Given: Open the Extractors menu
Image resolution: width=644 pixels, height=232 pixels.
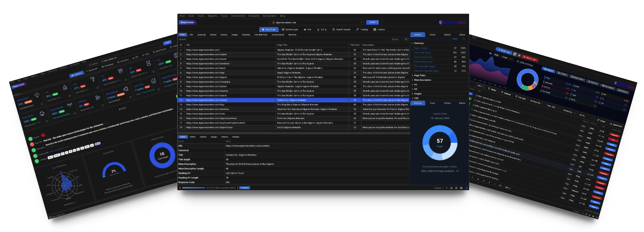Looking at the screenshot, I should point(270,16).
